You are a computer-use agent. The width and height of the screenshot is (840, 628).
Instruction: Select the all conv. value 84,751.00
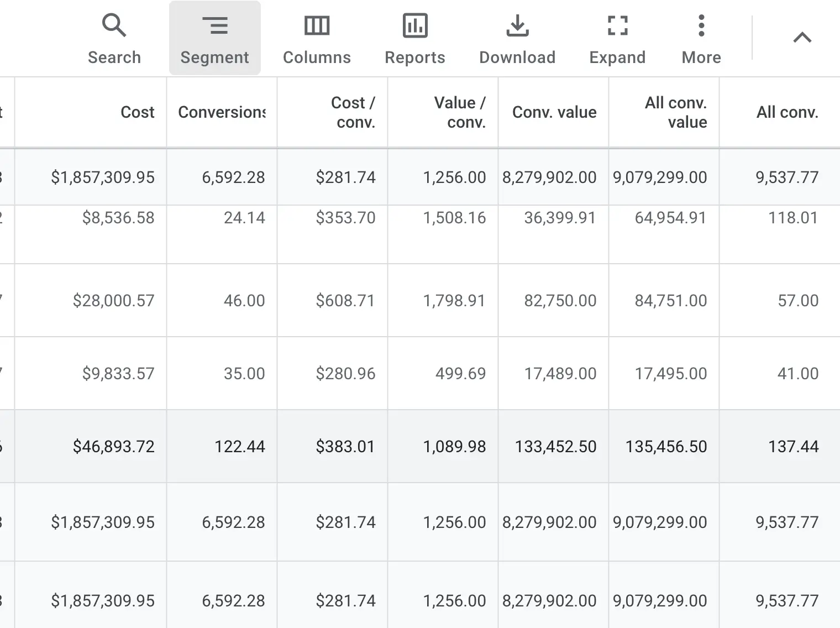pyautogui.click(x=671, y=301)
